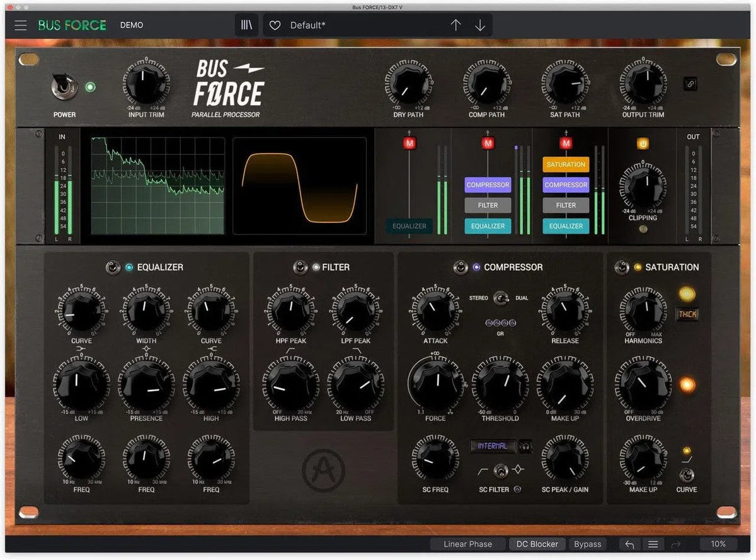Click the redo arrow in the bottom bar
Image resolution: width=756 pixels, height=560 pixels.
pyautogui.click(x=677, y=544)
